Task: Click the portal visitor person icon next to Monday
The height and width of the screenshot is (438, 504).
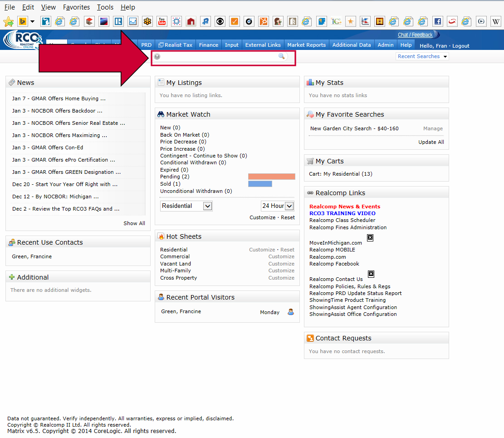Action: coord(291,312)
